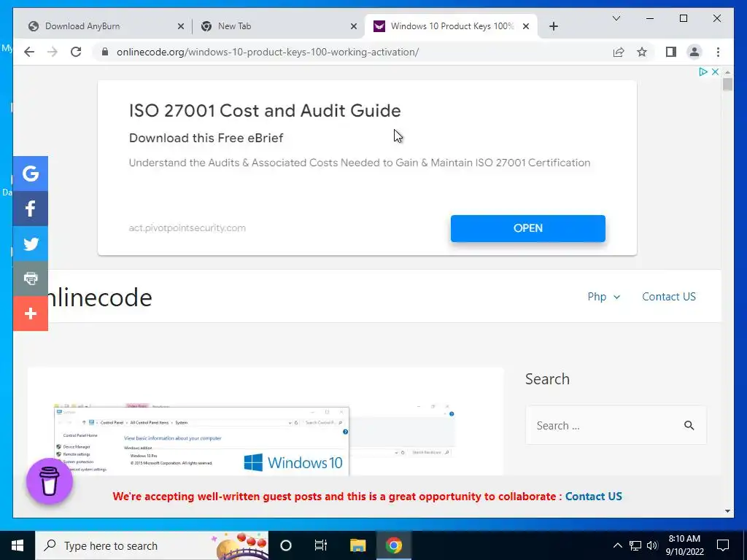Click the OPEN button in the ad

pyautogui.click(x=528, y=228)
